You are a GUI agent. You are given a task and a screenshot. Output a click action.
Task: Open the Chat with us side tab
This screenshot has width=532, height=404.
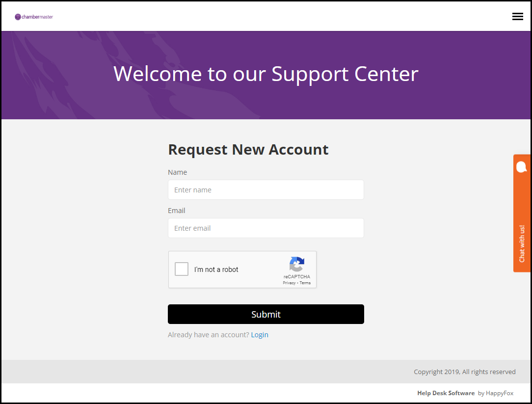[522, 243]
